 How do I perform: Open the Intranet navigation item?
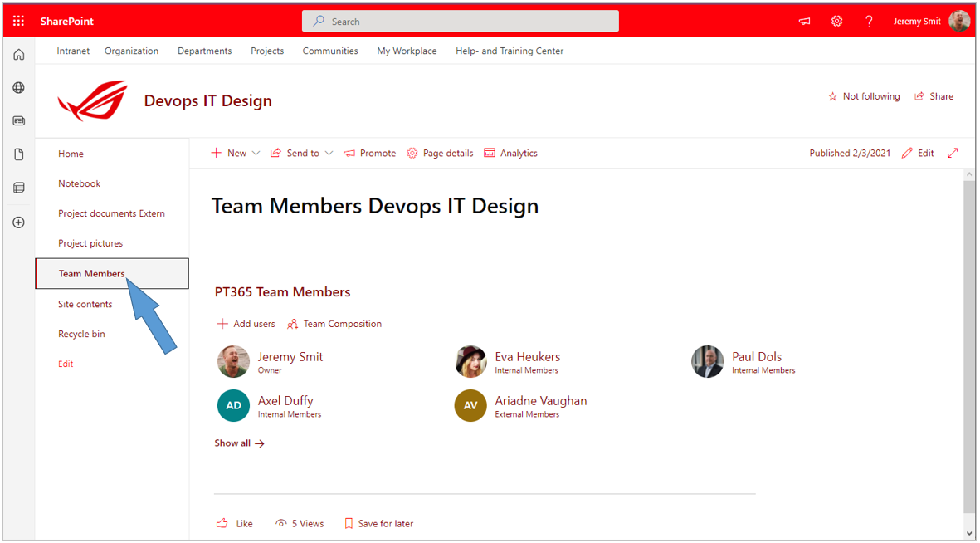tap(73, 51)
